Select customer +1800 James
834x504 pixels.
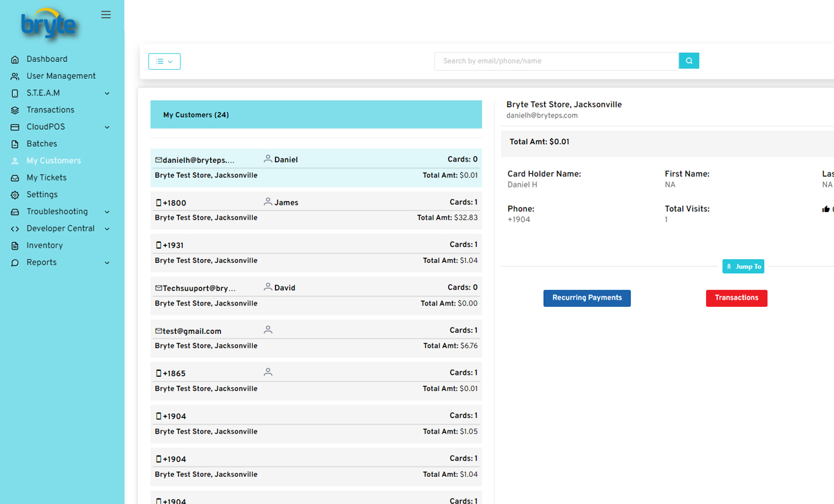(x=316, y=211)
